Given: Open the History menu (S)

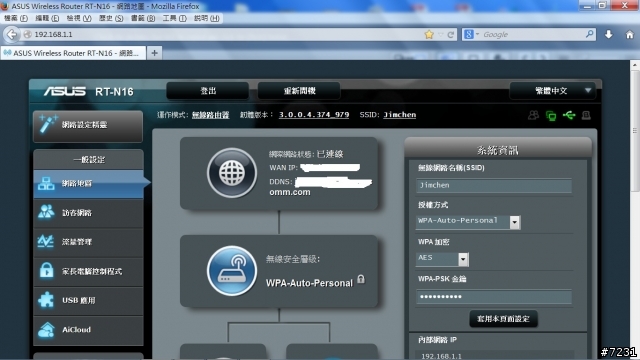Looking at the screenshot, I should coord(111,18).
